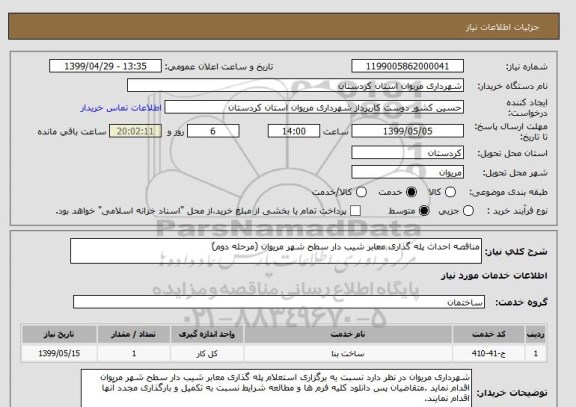Click the general need description text box
This screenshot has width=576, height=407.
[x=276, y=251]
